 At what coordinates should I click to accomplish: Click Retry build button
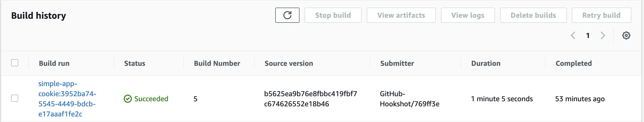(x=601, y=15)
